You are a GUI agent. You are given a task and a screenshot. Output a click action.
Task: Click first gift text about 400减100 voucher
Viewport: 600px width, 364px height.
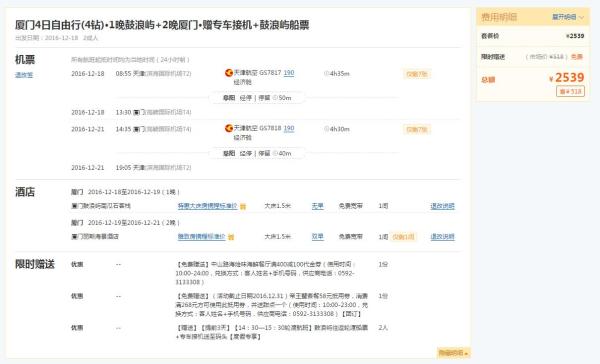pos(266,273)
